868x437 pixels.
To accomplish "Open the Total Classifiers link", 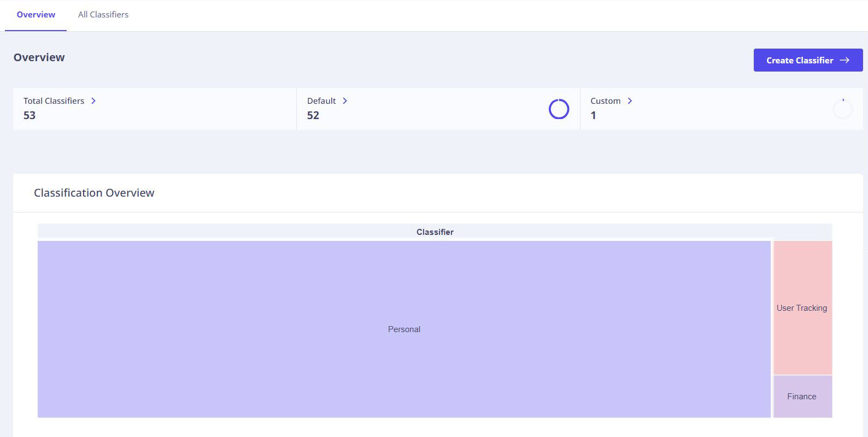I will (54, 101).
